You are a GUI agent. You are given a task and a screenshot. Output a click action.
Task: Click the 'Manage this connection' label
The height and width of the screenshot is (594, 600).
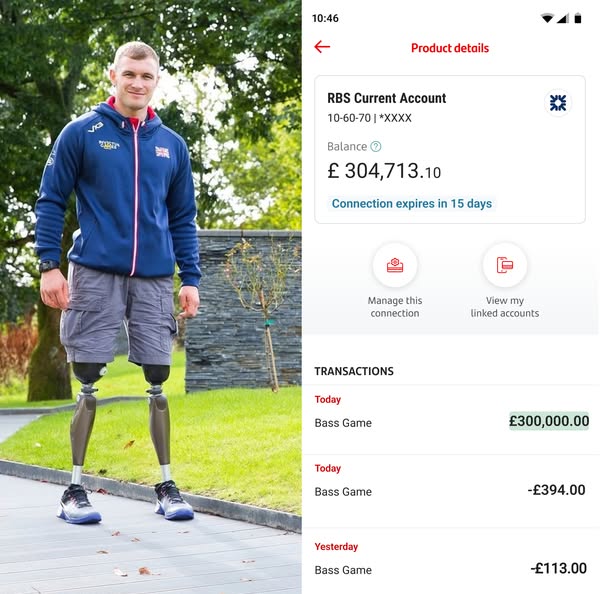[x=395, y=307]
